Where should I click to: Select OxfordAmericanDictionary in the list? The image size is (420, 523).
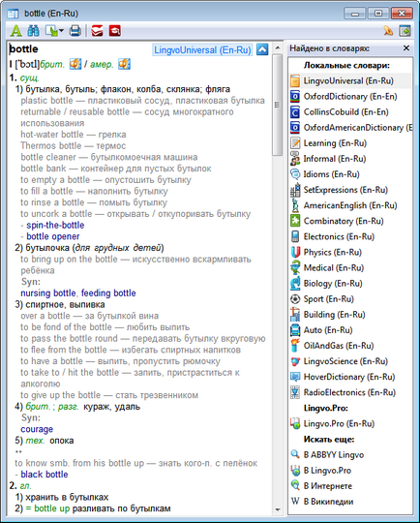pyautogui.click(x=351, y=128)
